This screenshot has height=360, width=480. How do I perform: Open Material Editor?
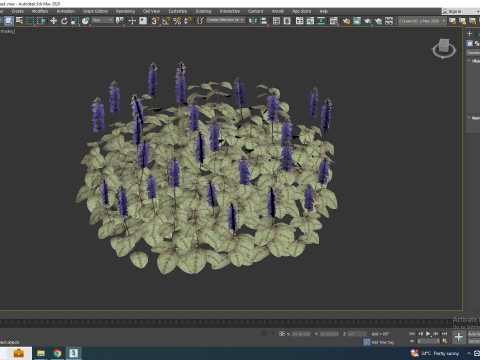click(x=333, y=21)
